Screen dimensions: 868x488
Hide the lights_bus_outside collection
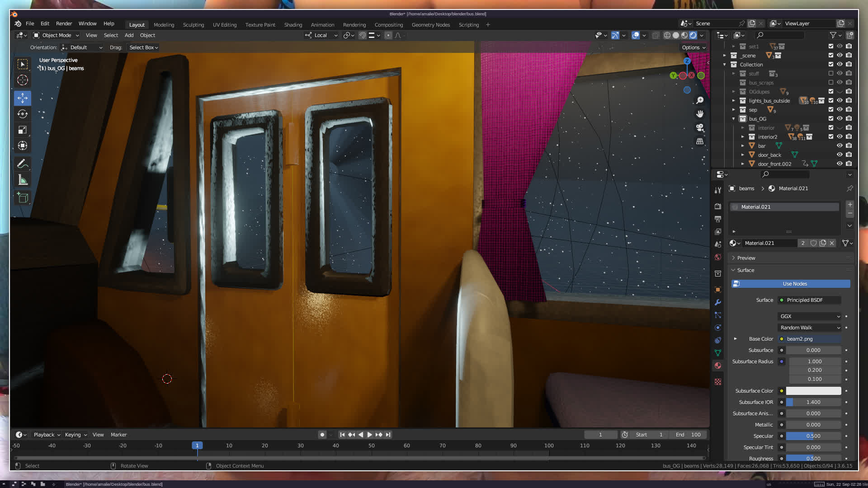(x=840, y=100)
